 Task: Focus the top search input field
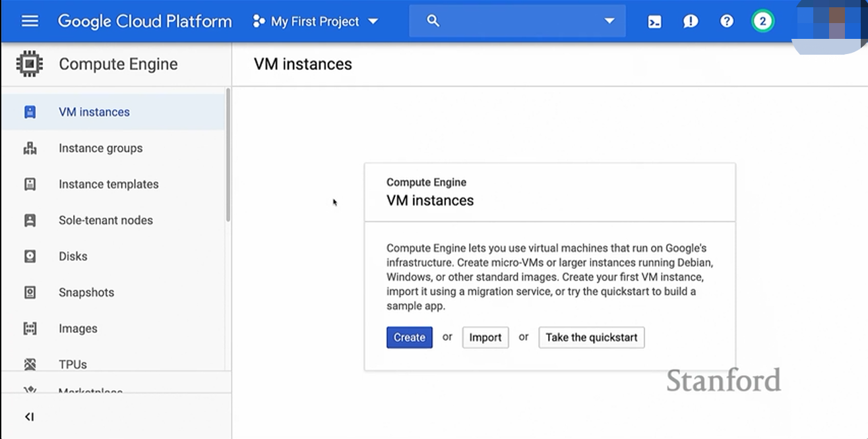(517, 21)
